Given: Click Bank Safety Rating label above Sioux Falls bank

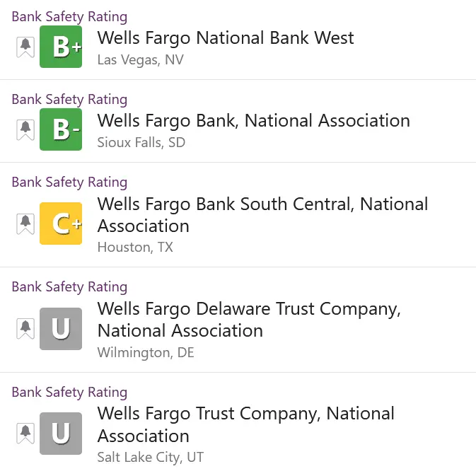Looking at the screenshot, I should tap(69, 100).
